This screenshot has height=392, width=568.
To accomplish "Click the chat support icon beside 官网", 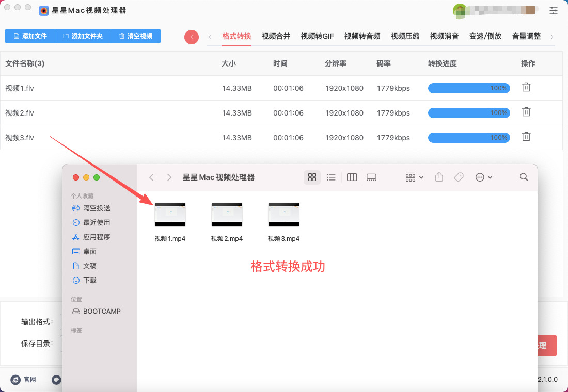I will point(56,380).
